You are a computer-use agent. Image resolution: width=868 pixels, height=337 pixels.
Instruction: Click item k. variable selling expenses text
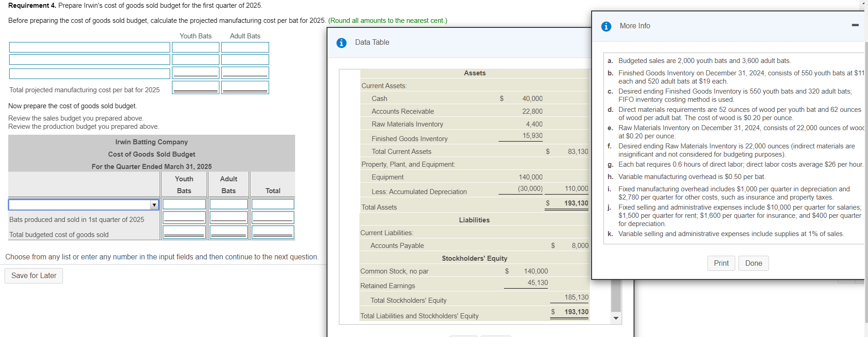click(731, 234)
